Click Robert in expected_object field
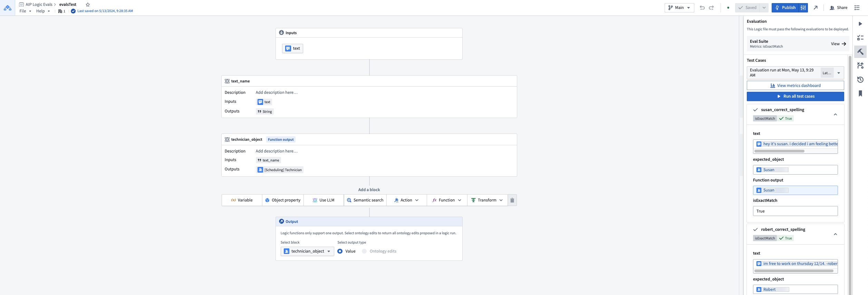This screenshot has height=295, width=868. pyautogui.click(x=772, y=289)
